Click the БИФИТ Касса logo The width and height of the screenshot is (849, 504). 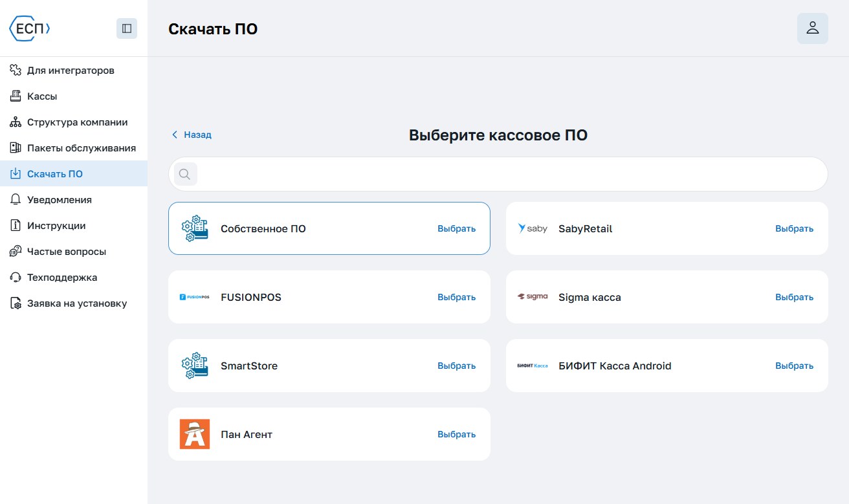coord(533,366)
